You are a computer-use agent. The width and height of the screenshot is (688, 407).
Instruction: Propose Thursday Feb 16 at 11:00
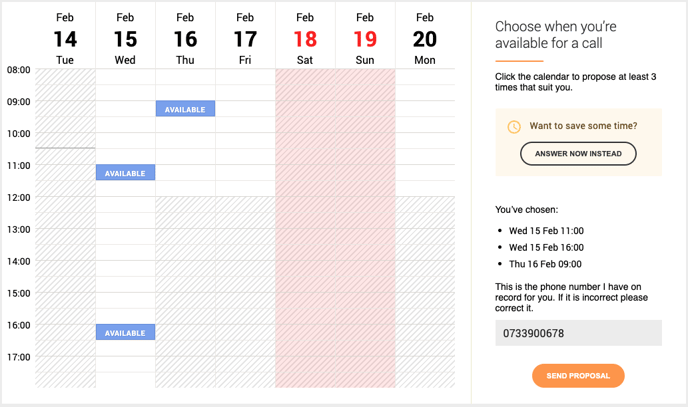coord(185,172)
